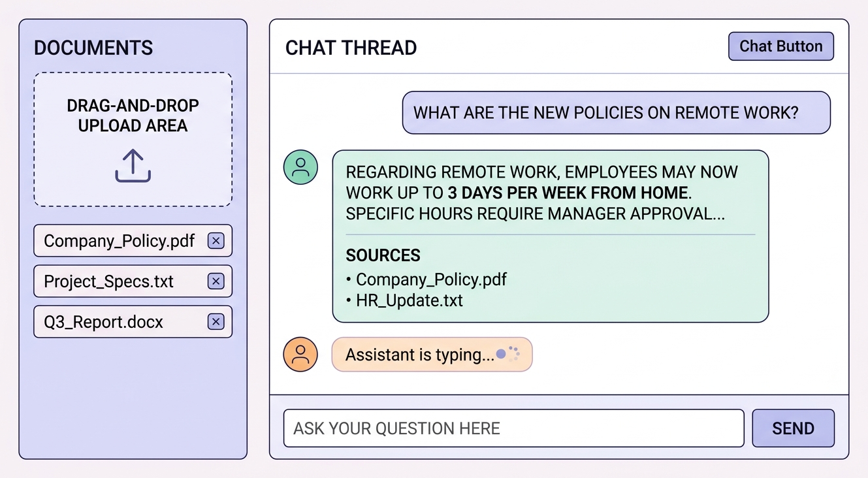Open the Company_Policy.pdf source link
Screen dimensions: 868x478
tap(431, 279)
